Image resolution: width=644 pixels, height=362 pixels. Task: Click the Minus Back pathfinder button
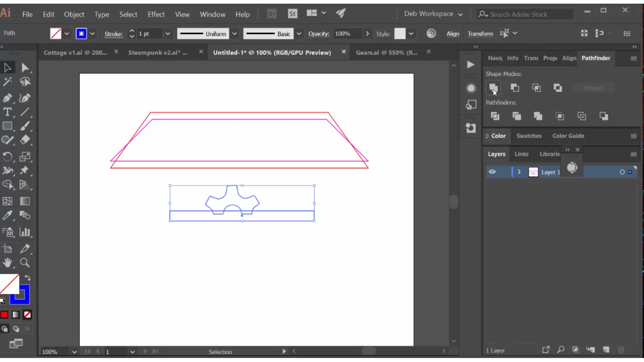pyautogui.click(x=604, y=116)
